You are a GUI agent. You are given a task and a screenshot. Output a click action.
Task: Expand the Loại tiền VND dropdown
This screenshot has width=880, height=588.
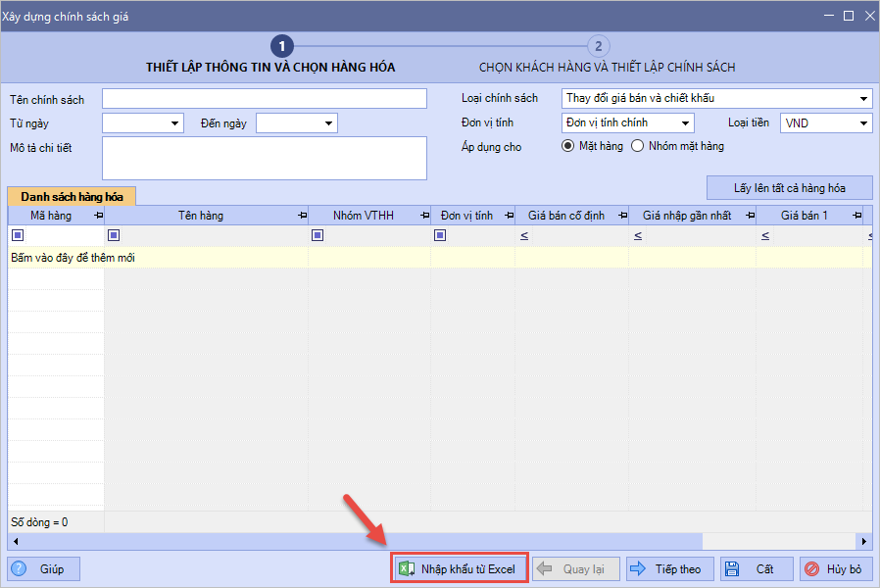click(863, 123)
